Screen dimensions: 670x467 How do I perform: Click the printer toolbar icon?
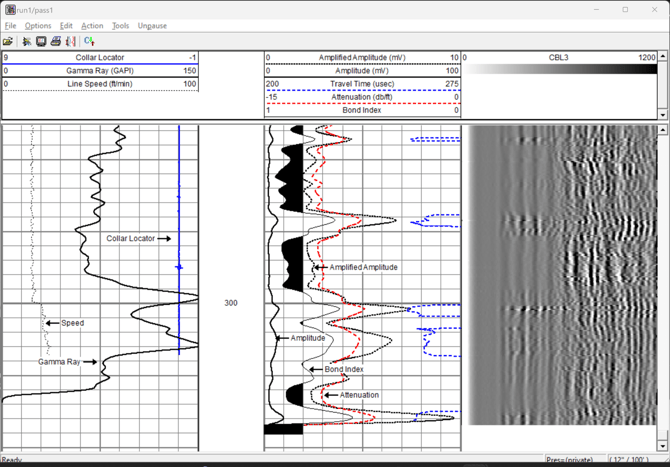click(x=56, y=41)
